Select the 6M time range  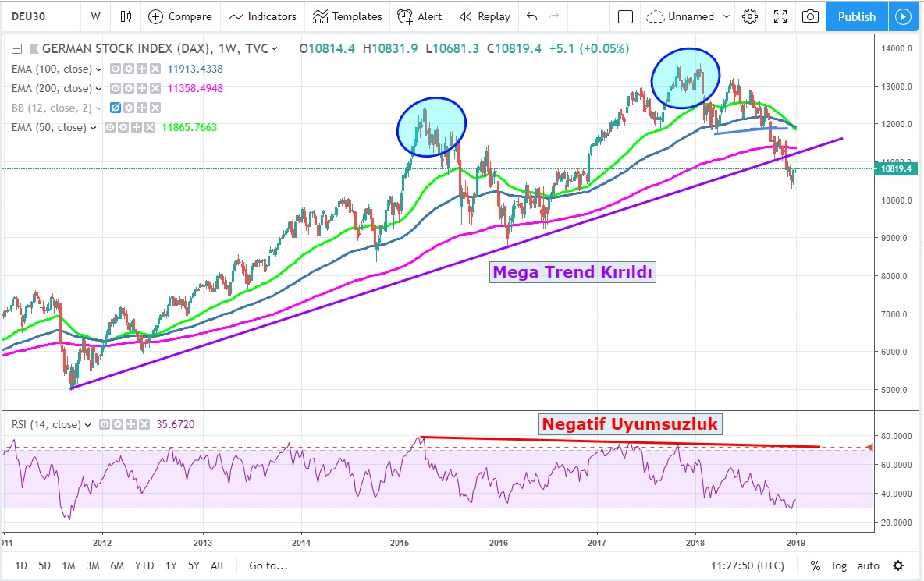click(117, 565)
